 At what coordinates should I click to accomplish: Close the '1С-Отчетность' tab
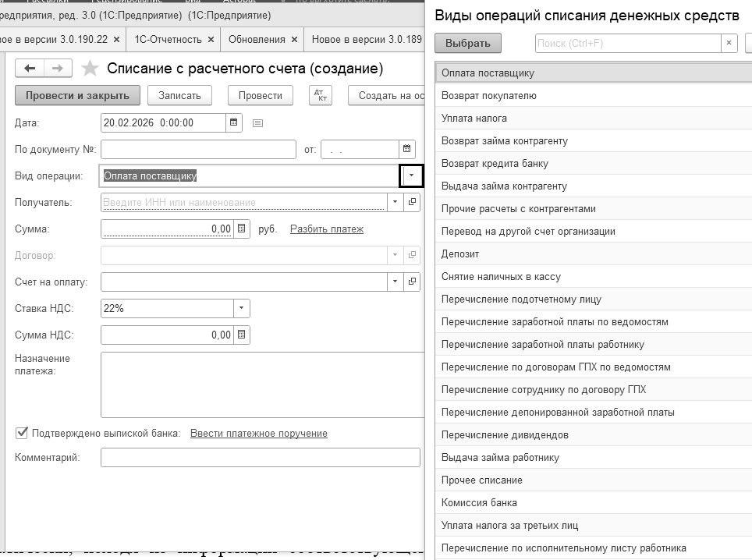coord(211,39)
